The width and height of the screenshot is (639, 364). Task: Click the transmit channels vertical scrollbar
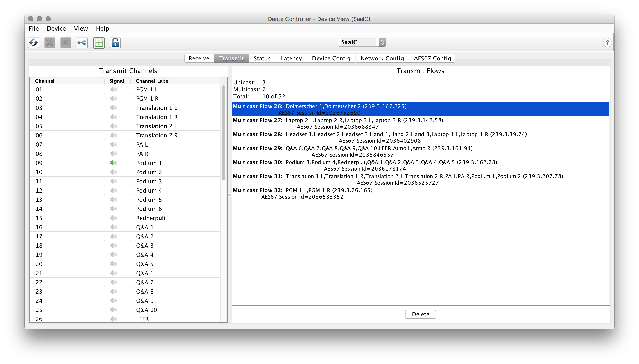(x=224, y=133)
